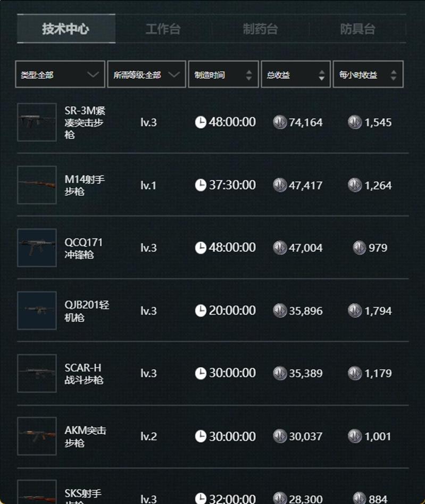
Task: Sort by 制造时间 using its sort arrows
Action: [x=249, y=75]
